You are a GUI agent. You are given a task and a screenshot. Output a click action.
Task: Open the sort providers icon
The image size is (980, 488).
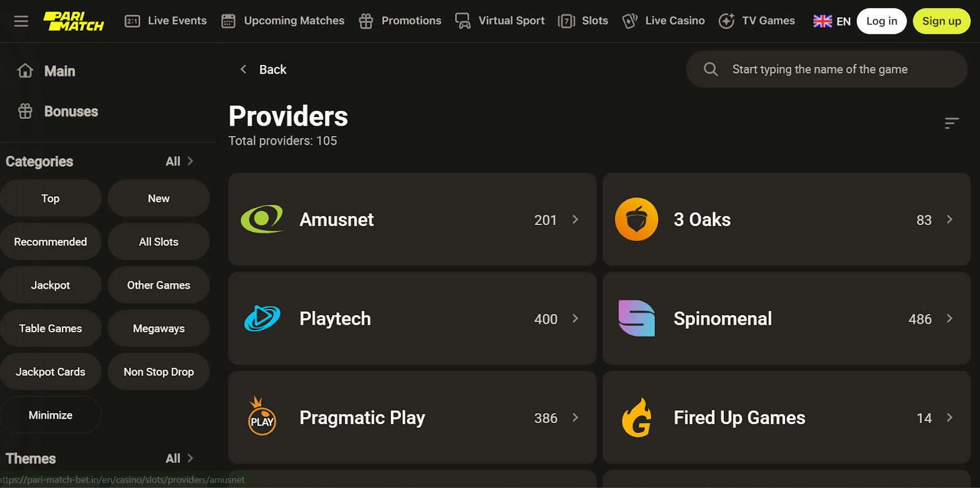(x=951, y=123)
